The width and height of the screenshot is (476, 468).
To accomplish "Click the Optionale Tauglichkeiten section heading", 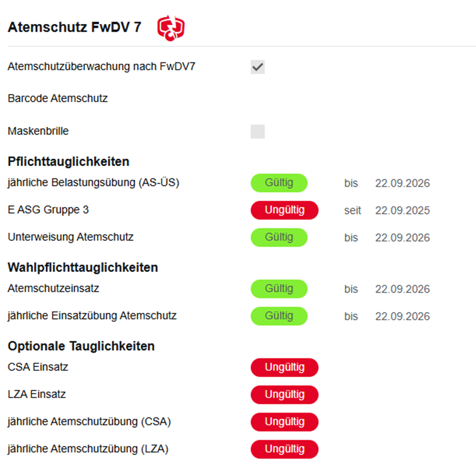I will 81,346.
